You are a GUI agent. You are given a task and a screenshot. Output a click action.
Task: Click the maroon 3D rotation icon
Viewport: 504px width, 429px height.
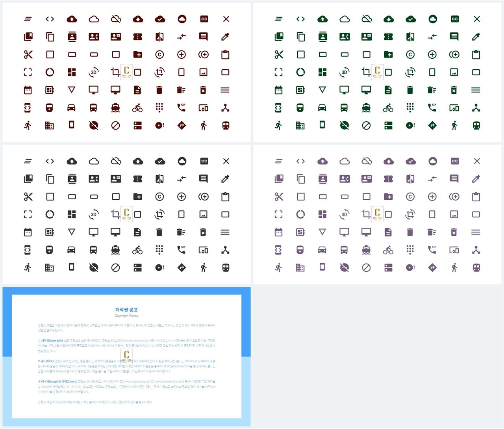pos(94,72)
